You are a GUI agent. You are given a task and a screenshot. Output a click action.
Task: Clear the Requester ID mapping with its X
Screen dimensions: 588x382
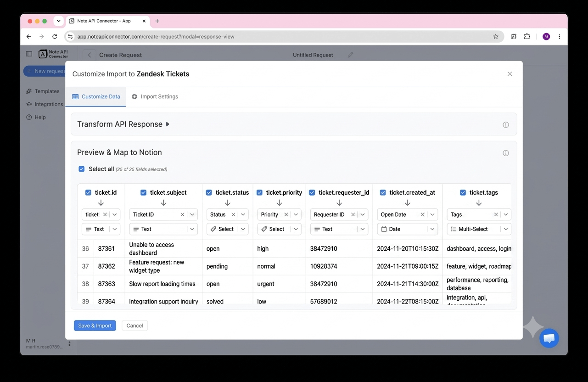353,214
